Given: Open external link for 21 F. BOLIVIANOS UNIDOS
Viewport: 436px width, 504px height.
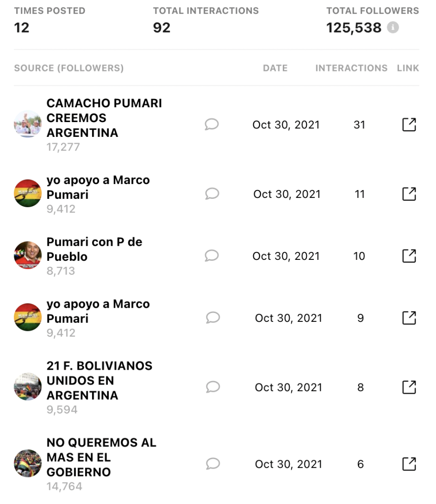Looking at the screenshot, I should pos(409,387).
